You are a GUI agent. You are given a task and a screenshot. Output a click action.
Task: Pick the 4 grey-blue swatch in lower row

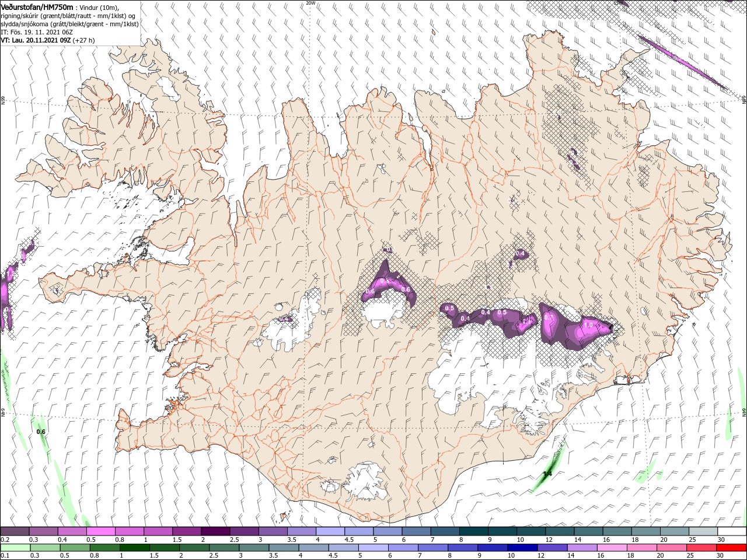313,548
